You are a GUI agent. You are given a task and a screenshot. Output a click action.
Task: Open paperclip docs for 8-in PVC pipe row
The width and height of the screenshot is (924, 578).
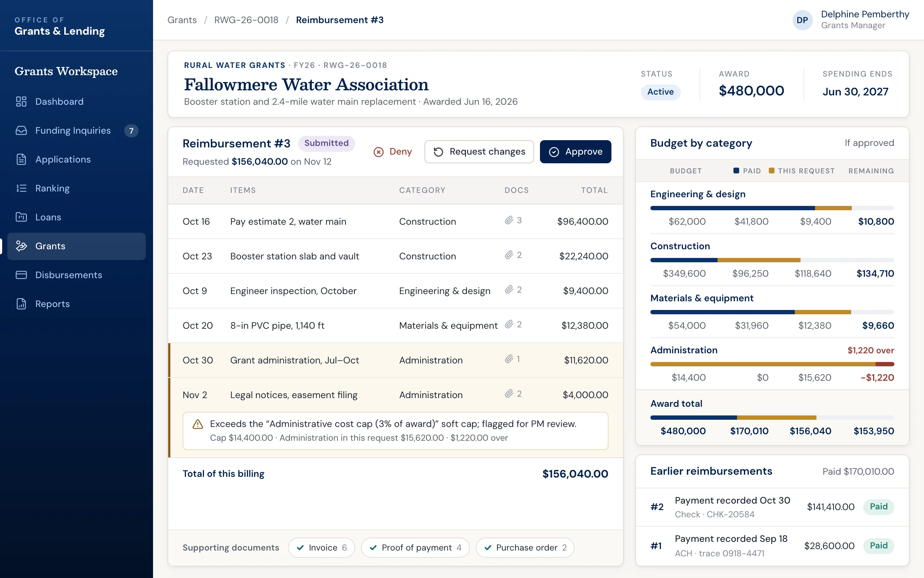tap(509, 324)
